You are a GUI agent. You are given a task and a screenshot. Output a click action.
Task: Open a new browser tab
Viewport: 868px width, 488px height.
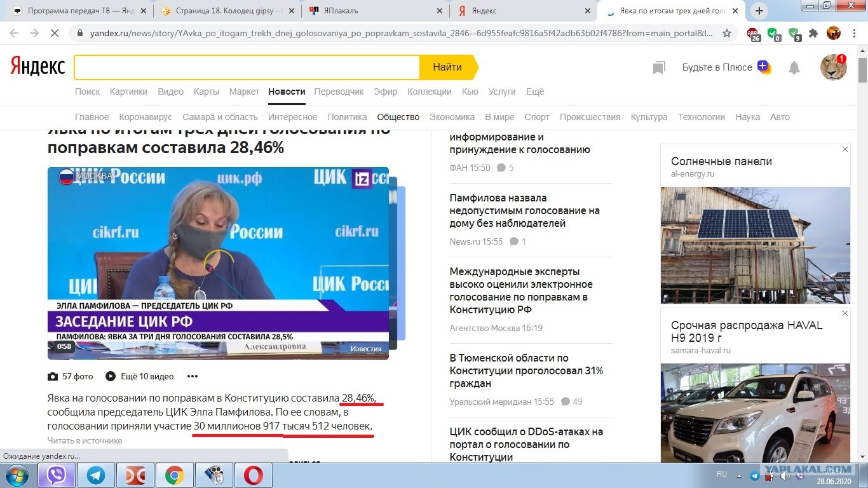click(x=759, y=11)
